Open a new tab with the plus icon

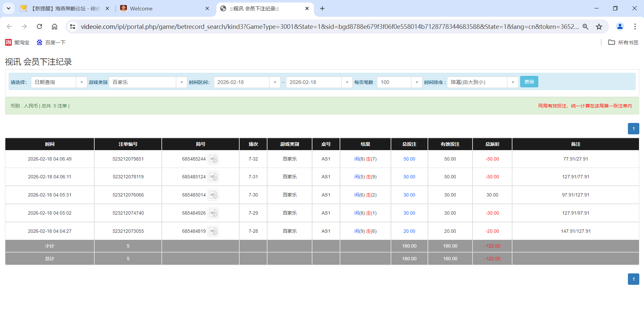322,8
